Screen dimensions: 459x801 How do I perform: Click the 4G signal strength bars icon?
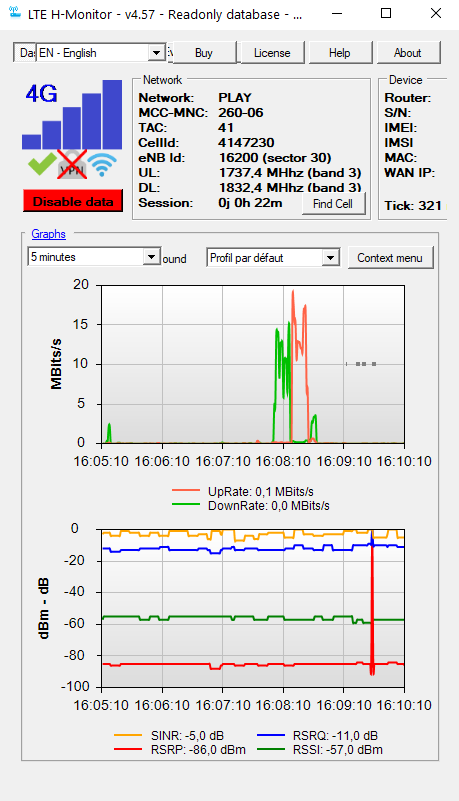click(72, 114)
